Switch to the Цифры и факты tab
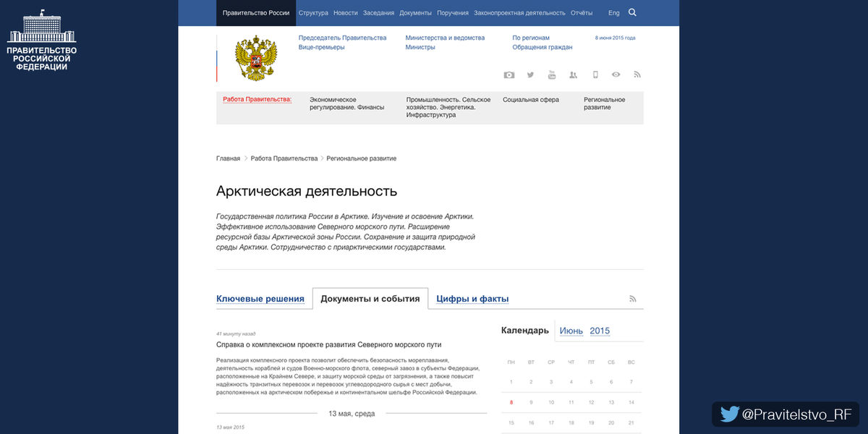 click(472, 299)
